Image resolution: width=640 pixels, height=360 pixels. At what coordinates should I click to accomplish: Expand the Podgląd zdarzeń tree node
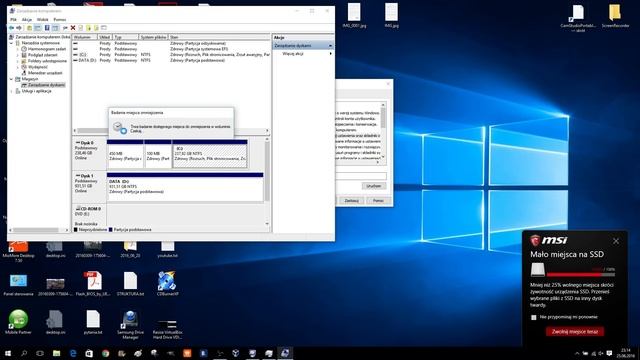tap(18, 55)
